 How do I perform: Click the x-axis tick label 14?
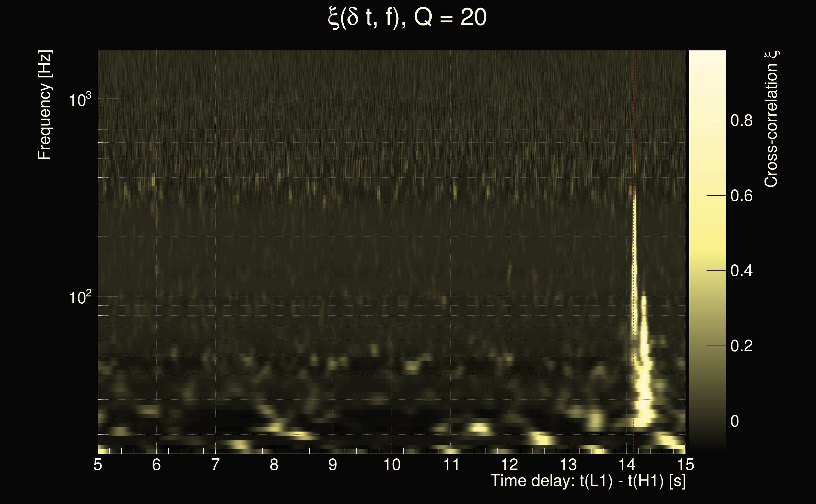pos(627,465)
